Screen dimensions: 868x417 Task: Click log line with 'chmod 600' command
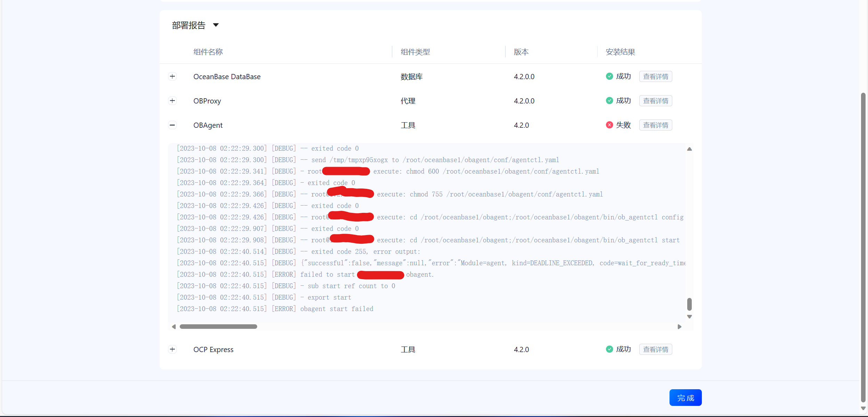[388, 172]
